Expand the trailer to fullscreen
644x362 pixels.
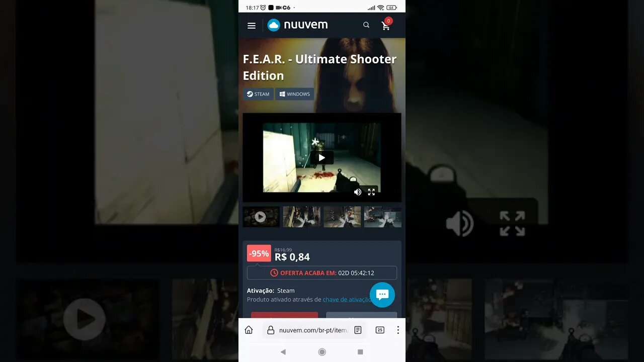[371, 192]
